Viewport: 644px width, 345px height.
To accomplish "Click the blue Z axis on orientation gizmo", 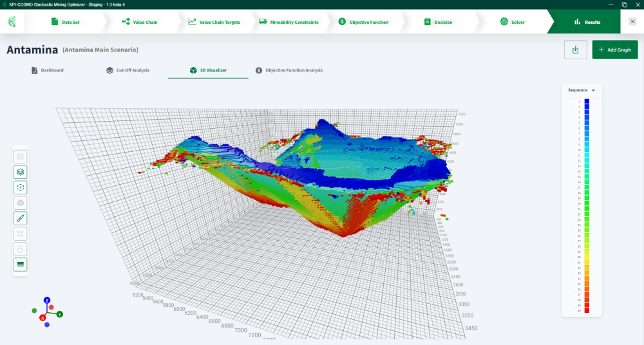I will coord(47,300).
